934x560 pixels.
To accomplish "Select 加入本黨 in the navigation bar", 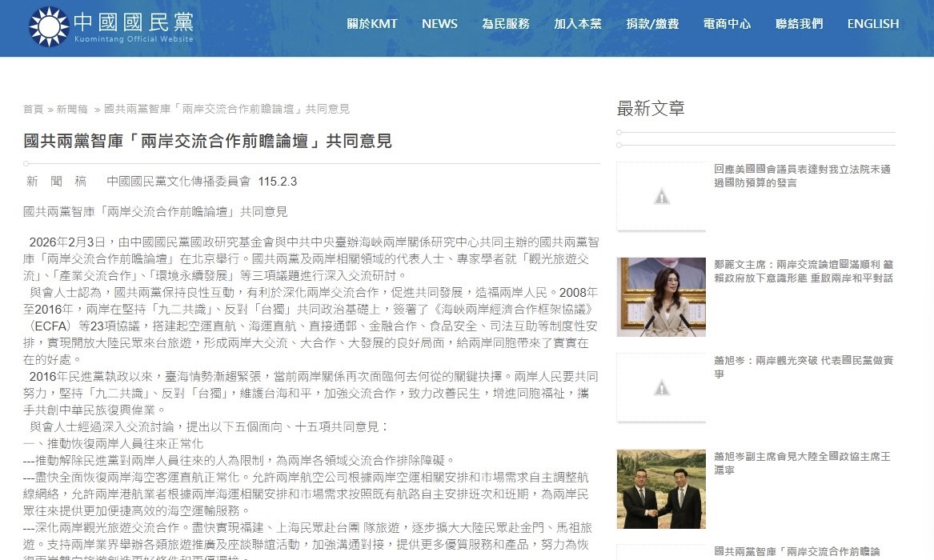I will [x=577, y=24].
